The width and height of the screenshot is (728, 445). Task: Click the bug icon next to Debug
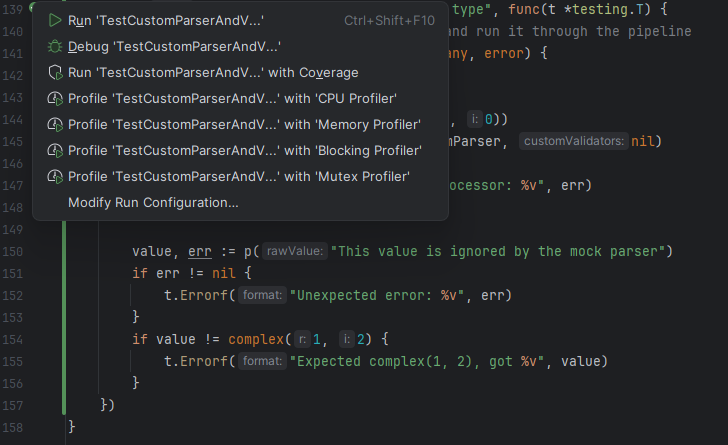(55, 46)
